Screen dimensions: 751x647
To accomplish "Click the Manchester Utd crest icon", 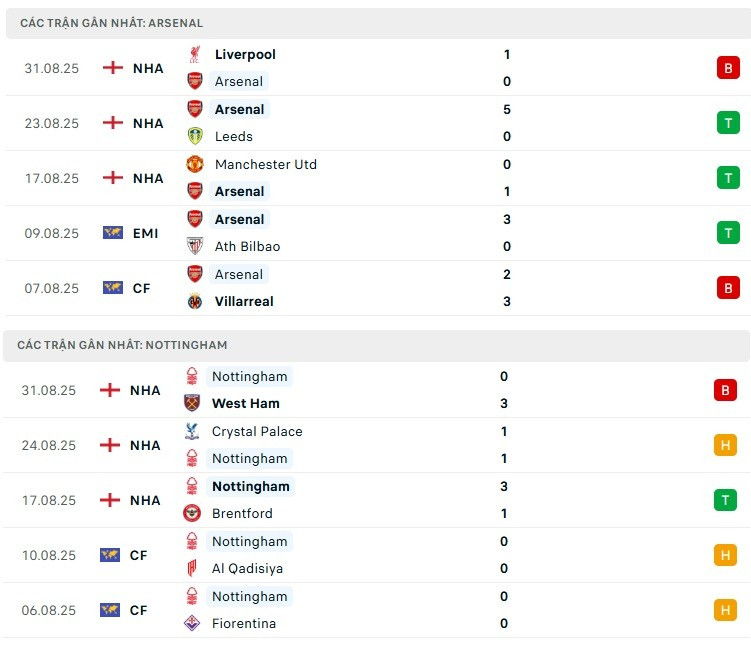I will pyautogui.click(x=194, y=164).
